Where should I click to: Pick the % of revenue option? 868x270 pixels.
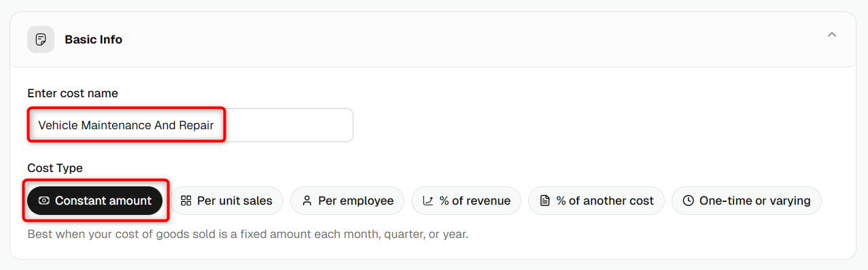click(x=466, y=201)
